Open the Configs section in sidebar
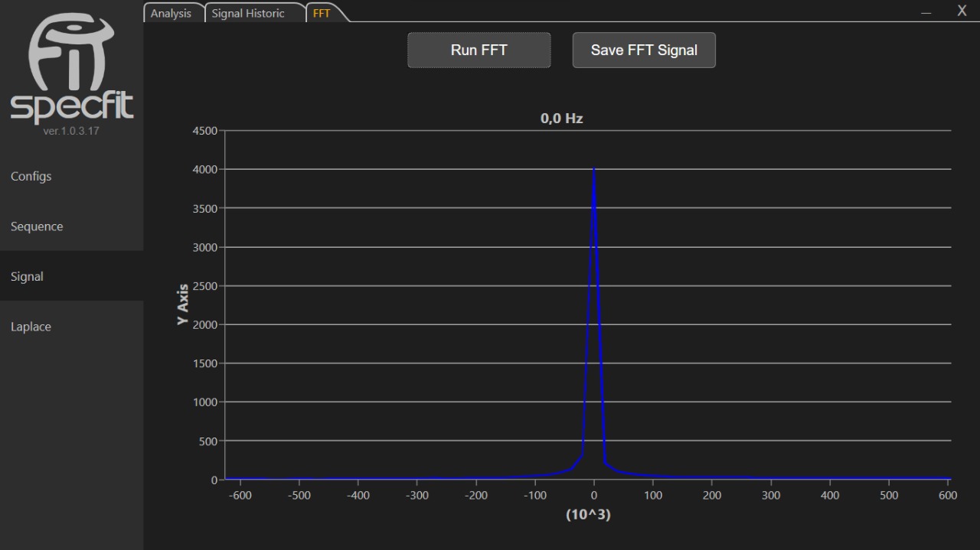980x550 pixels. (x=31, y=176)
